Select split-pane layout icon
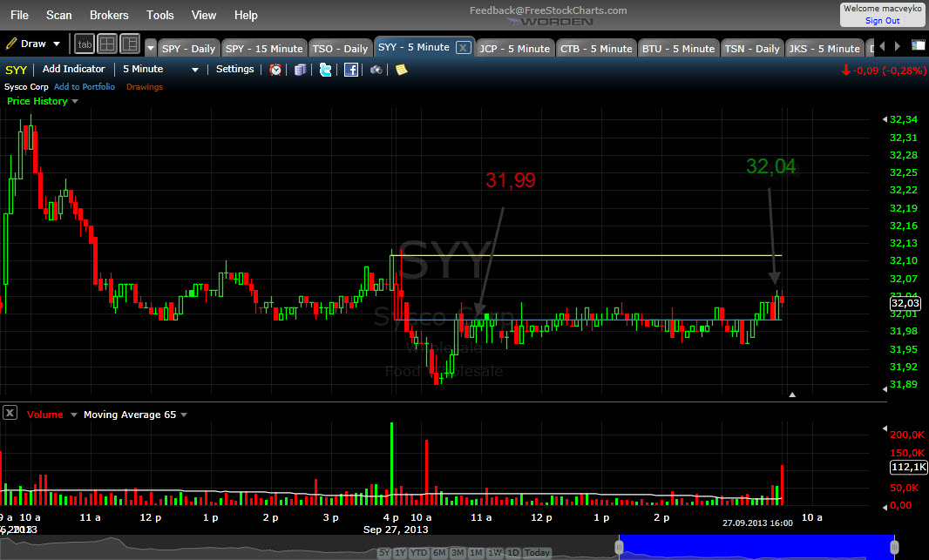929x560 pixels. (x=130, y=44)
